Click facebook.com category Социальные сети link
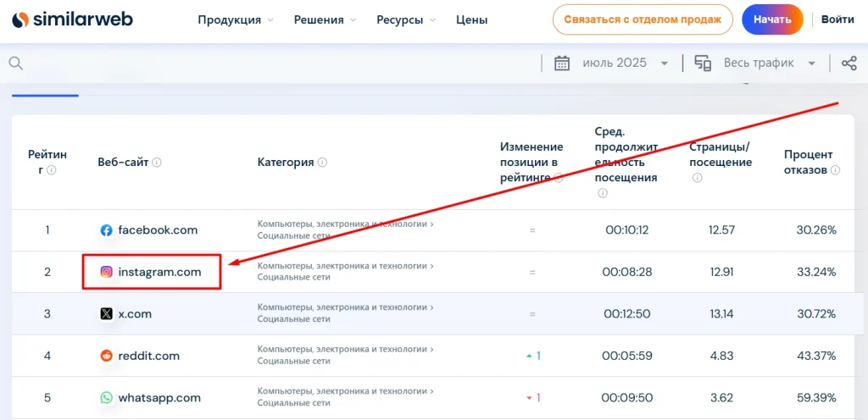868x420 pixels. [293, 236]
